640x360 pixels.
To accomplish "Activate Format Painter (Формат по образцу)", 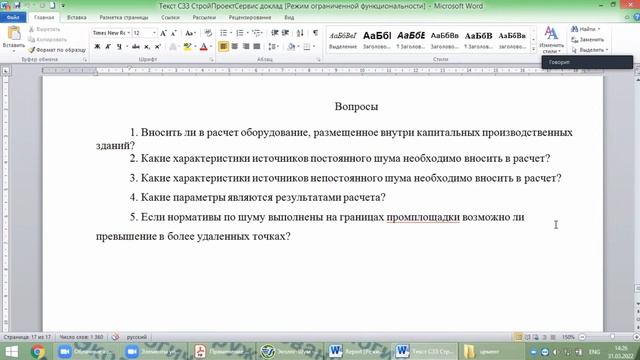I will pos(57,50).
